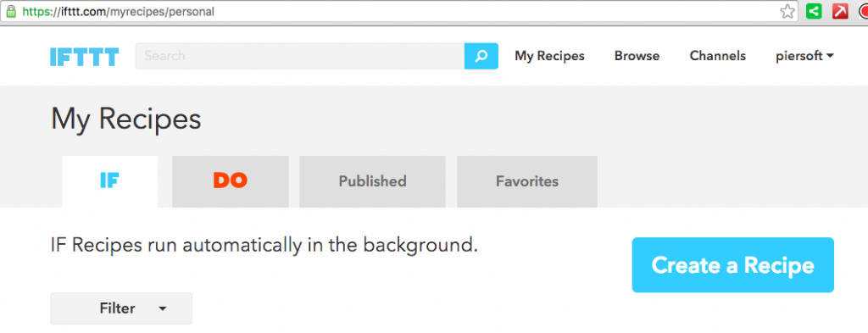Click the green padlock site security icon

click(x=11, y=12)
